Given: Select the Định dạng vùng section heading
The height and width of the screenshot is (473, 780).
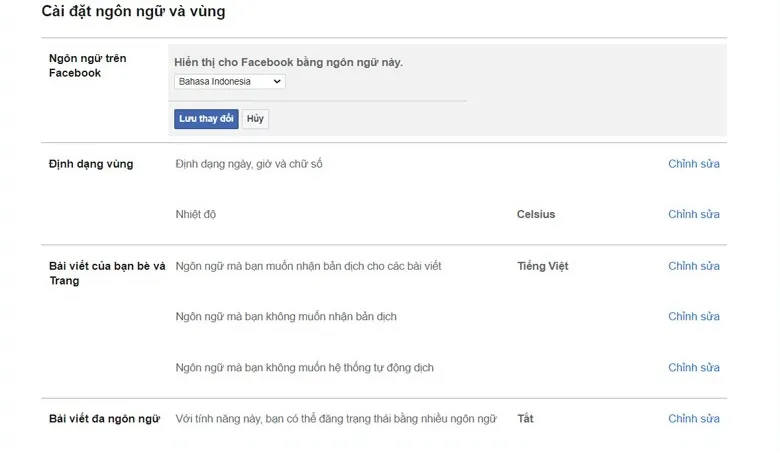Looking at the screenshot, I should coord(91,164).
